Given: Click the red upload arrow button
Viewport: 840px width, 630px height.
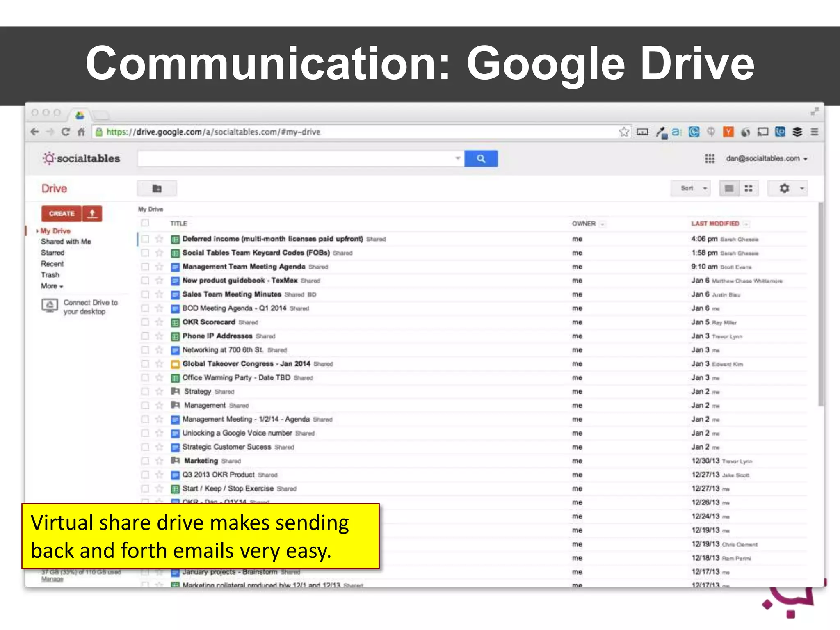Looking at the screenshot, I should click(92, 214).
